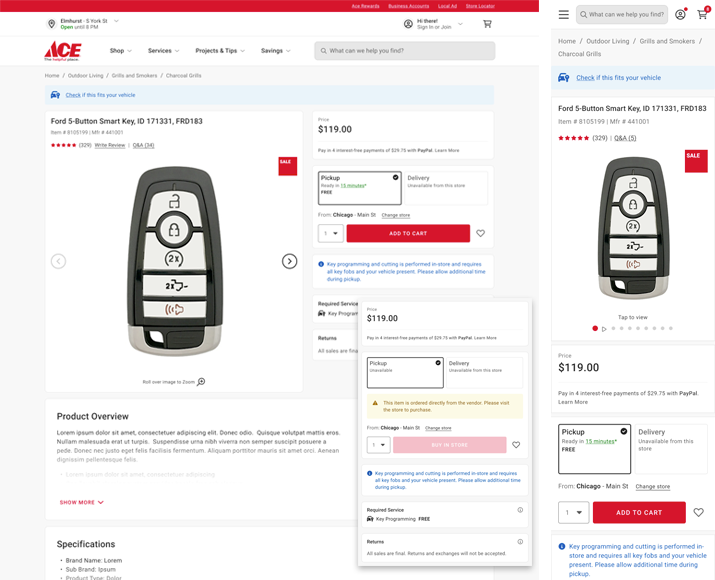
Task: Open the Q&A (5) link in mobile view
Action: pos(625,138)
